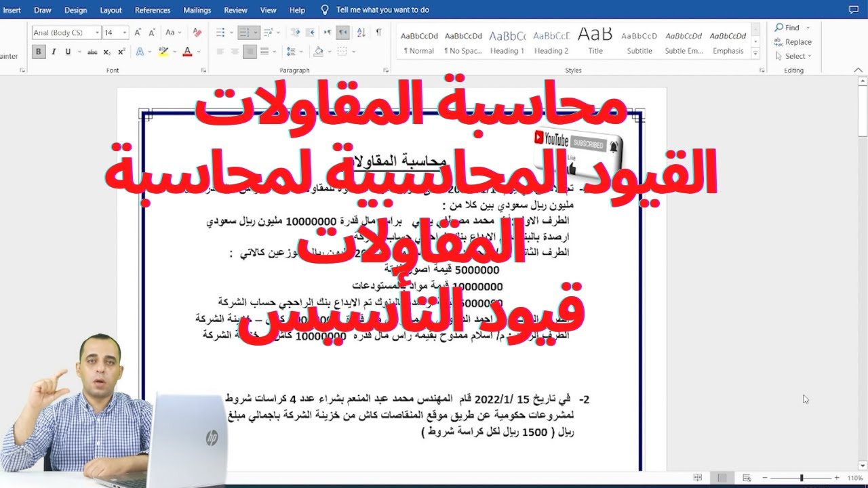The height and width of the screenshot is (488, 868).
Task: Show paragraph marks and hidden symbols
Action: coord(378,32)
